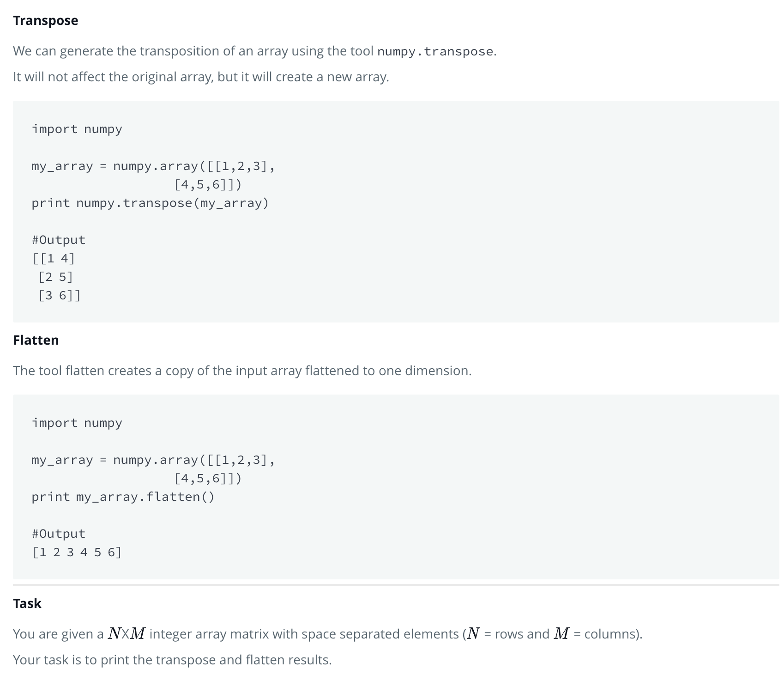784x681 pixels.
Task: Click the sentence about printing transpose and flatten results
Action: pyautogui.click(x=172, y=660)
